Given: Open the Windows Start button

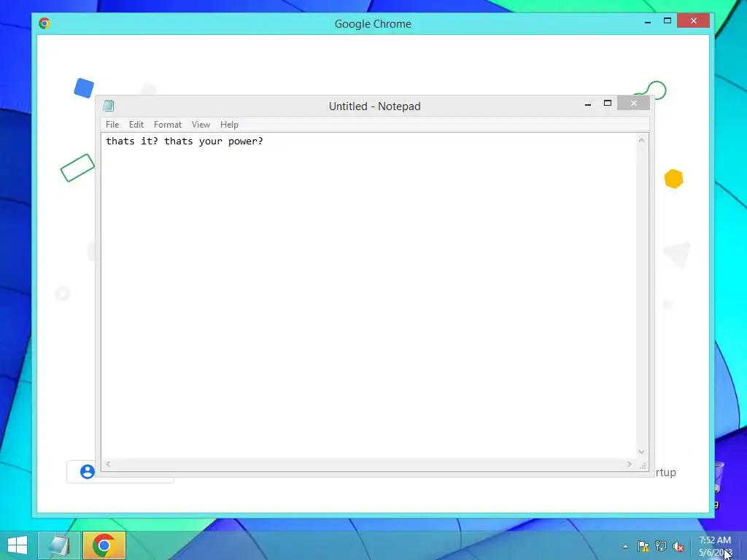Looking at the screenshot, I should 18,545.
